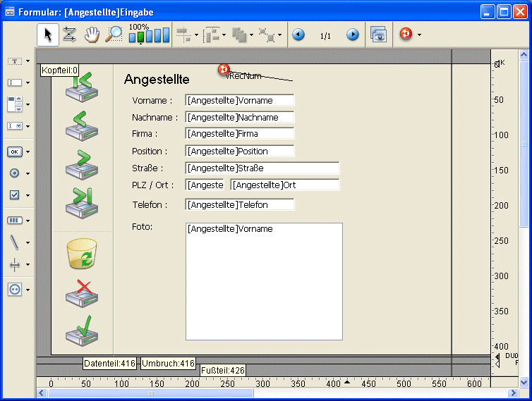Expand the help lifebuoy dropdown arrow
532x401 pixels.
click(x=419, y=35)
